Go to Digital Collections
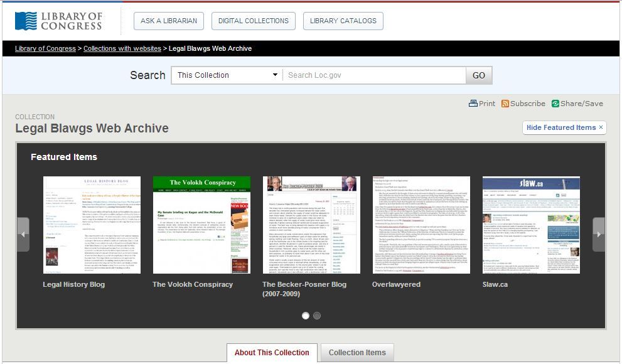Image resolution: width=622 pixels, height=364 pixels. (x=254, y=21)
